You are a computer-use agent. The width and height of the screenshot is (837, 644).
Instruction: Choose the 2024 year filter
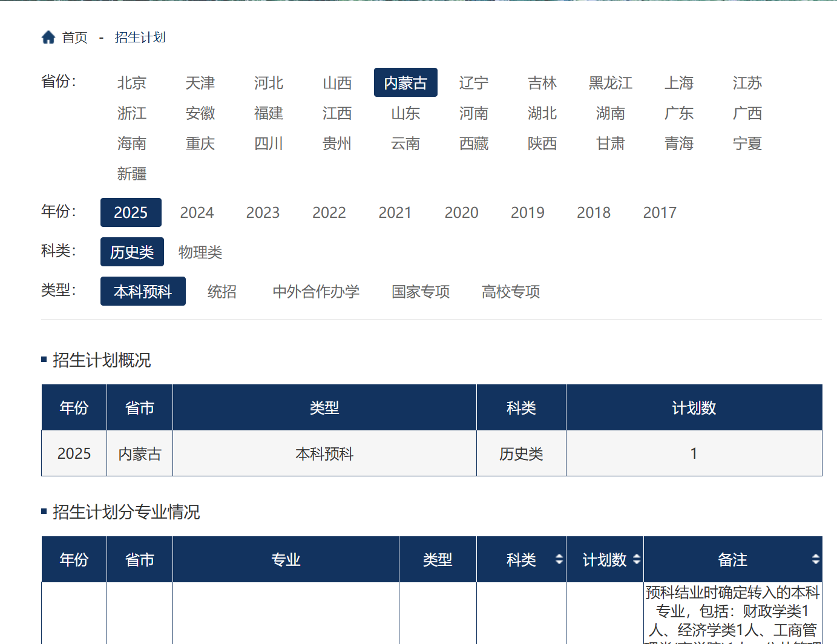(x=197, y=213)
